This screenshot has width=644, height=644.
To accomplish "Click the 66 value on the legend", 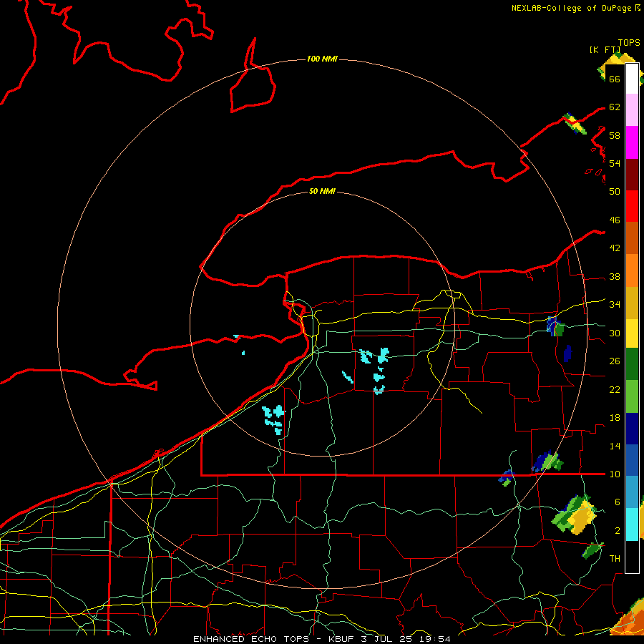I will click(615, 79).
